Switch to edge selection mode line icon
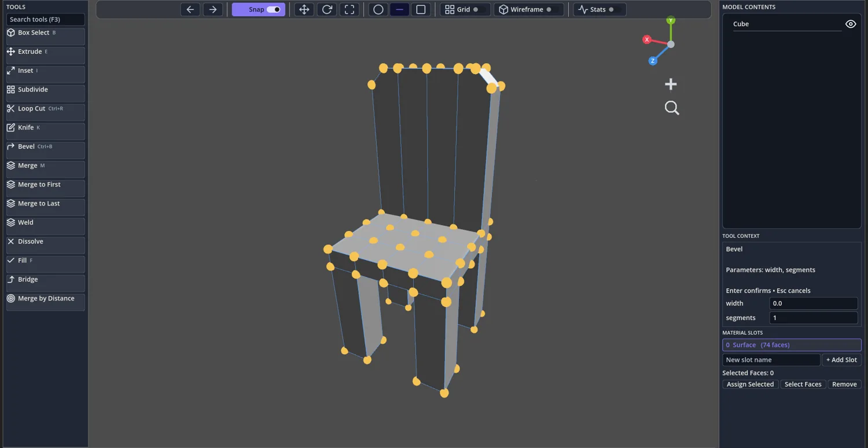Screen dimensions: 868x448 tap(399, 9)
